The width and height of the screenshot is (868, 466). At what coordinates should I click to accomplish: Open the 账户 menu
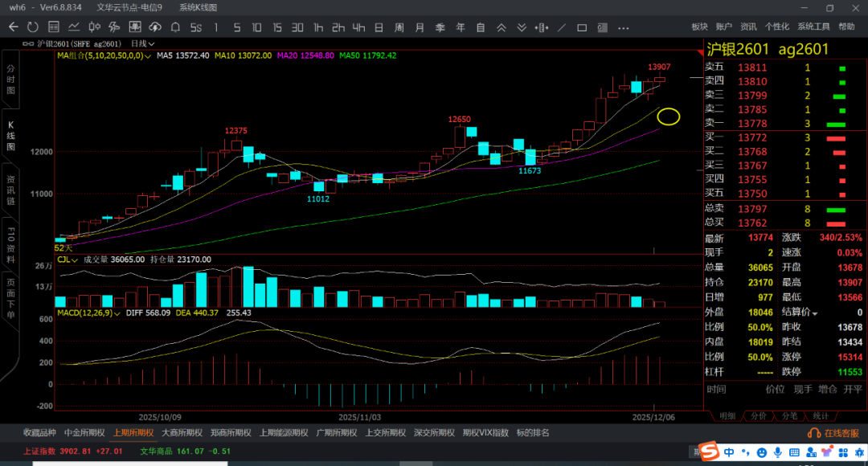[724, 27]
